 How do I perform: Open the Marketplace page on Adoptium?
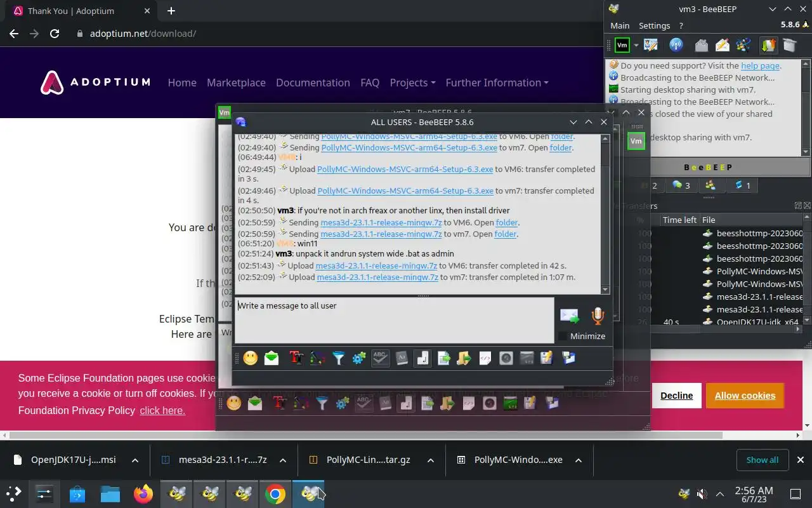236,83
